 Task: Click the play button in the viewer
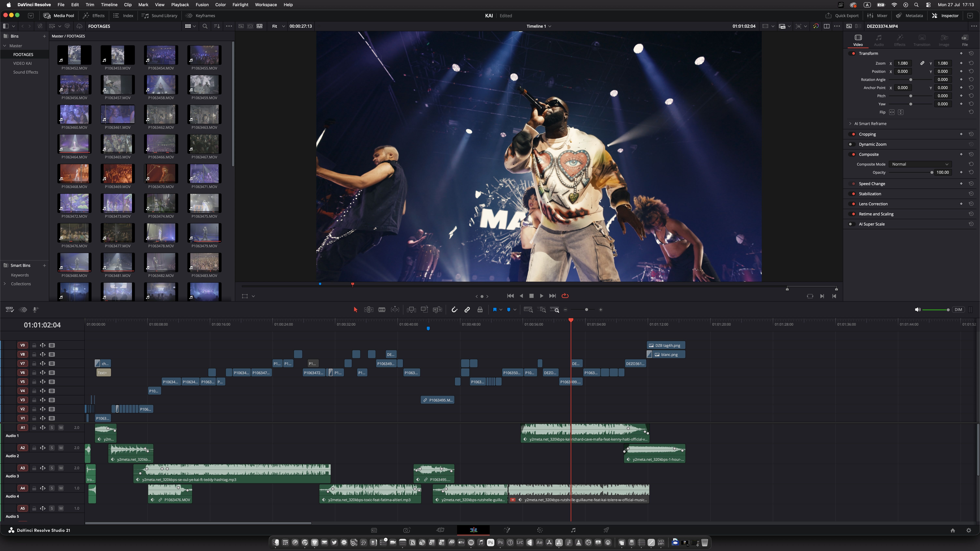pos(542,296)
